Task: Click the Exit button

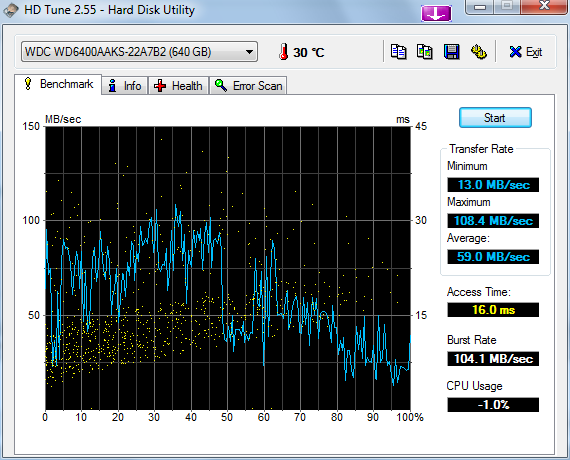Action: (x=526, y=52)
